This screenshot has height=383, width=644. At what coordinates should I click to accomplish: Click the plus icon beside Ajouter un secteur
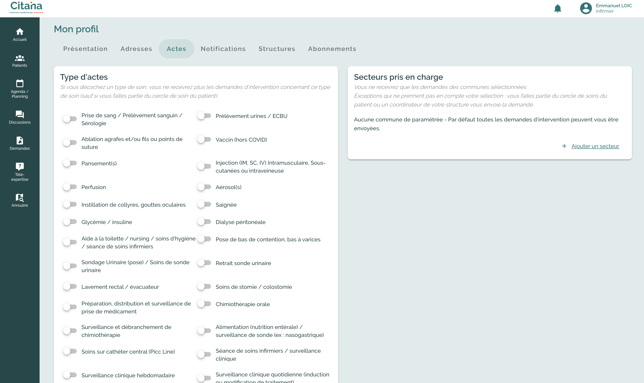[x=564, y=146]
